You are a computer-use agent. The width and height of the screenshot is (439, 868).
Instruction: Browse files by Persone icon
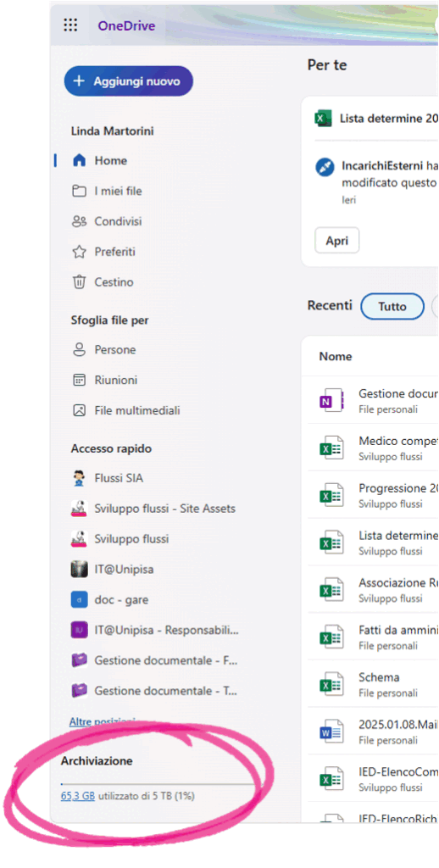click(x=80, y=350)
